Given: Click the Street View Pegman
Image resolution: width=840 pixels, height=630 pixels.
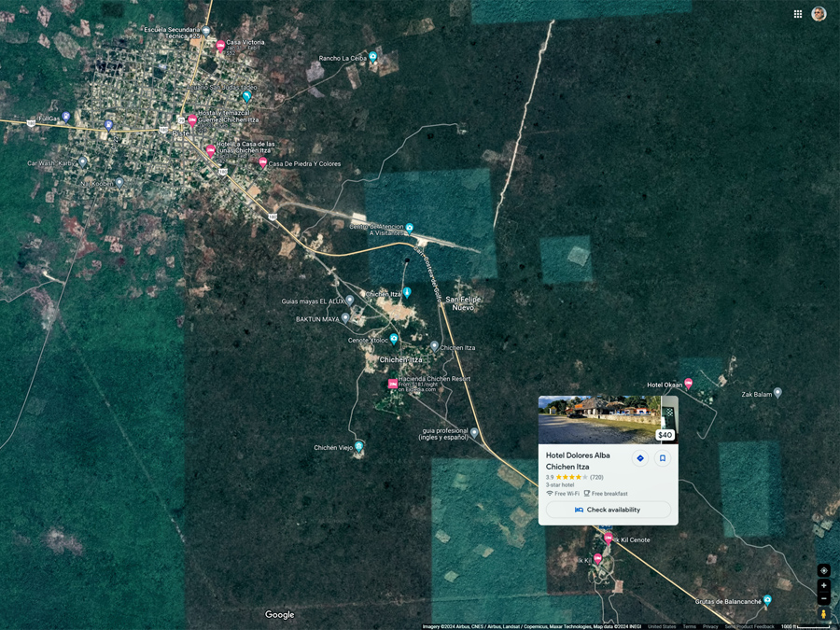Looking at the screenshot, I should pyautogui.click(x=823, y=614).
